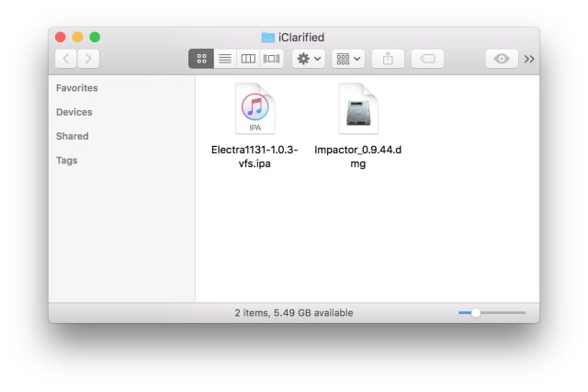Viewport: 588px width, 392px height.
Task: Select Favorites in the sidebar
Action: click(x=77, y=88)
